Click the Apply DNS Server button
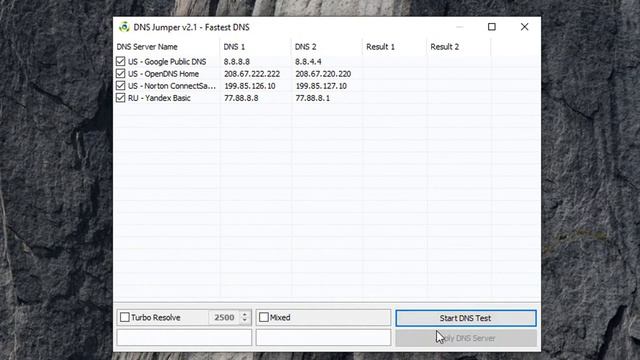 [x=466, y=338]
